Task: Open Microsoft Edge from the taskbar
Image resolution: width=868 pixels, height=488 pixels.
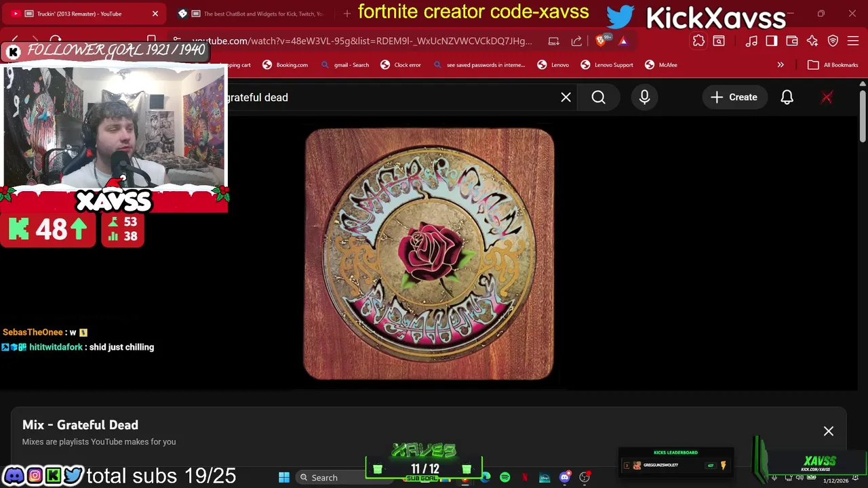Action: coord(486,478)
